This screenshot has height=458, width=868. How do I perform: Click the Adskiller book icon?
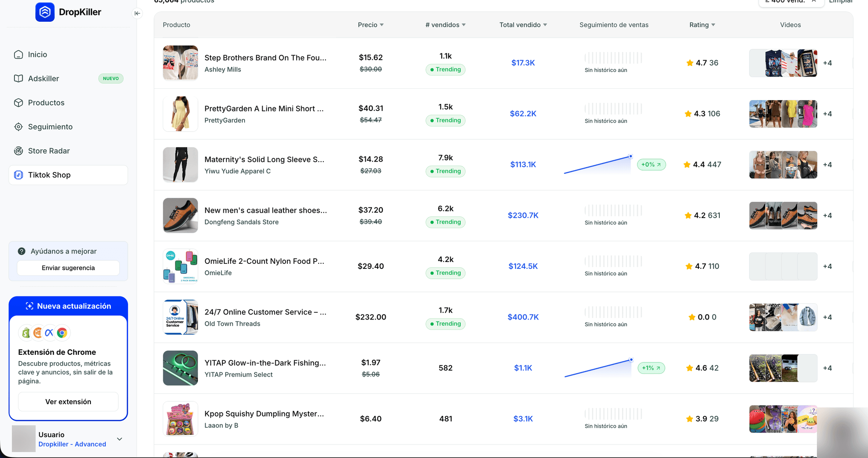[19, 79]
